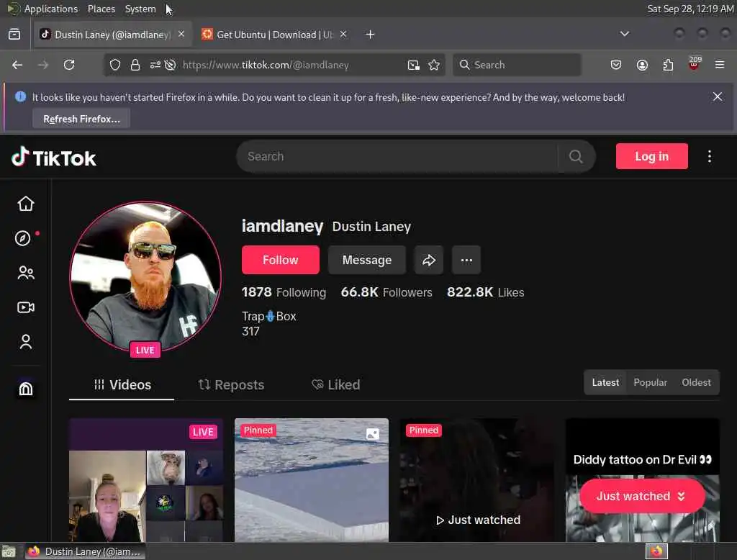Click the tracking protection shield icon
This screenshot has height=560, width=737.
coord(115,65)
